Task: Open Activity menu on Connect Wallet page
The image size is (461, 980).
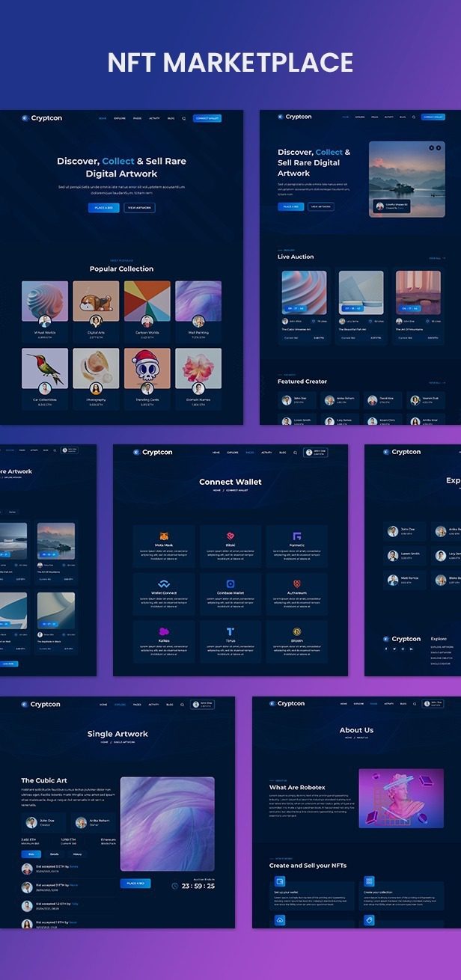Action: click(x=266, y=453)
